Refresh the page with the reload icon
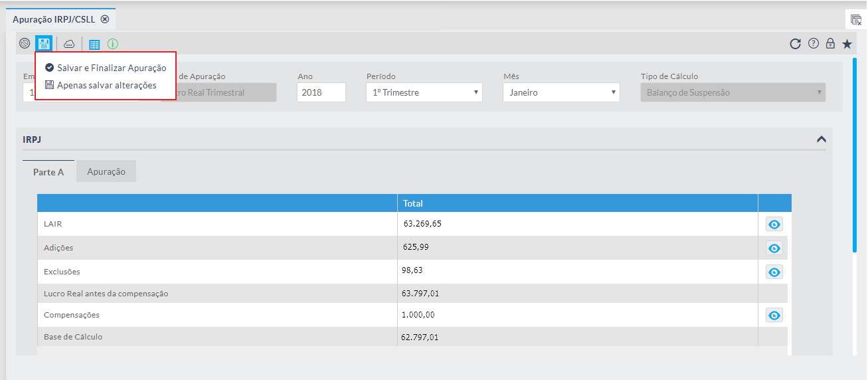The image size is (868, 380). click(795, 44)
